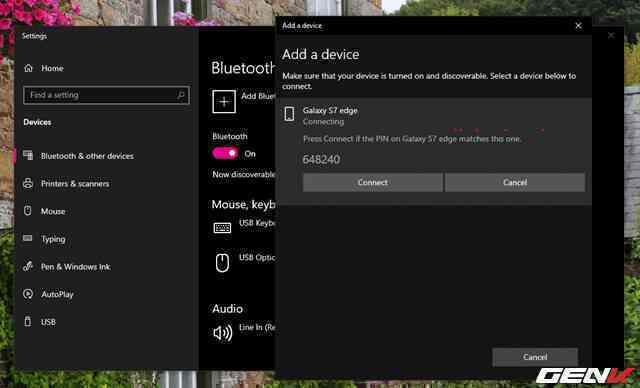This screenshot has width=640, height=388.
Task: Click the Printers & scanners icon
Action: coord(28,183)
